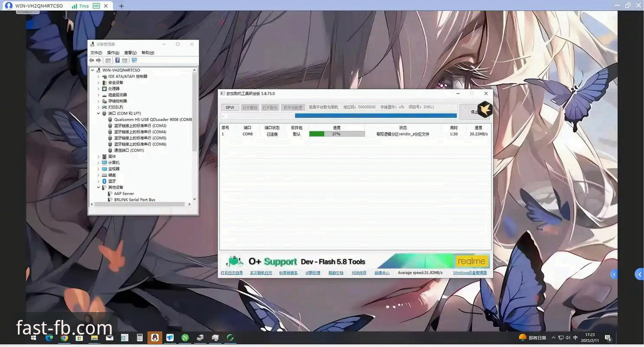
Task: Select the AAP Server device entry
Action: pyautogui.click(x=124, y=193)
